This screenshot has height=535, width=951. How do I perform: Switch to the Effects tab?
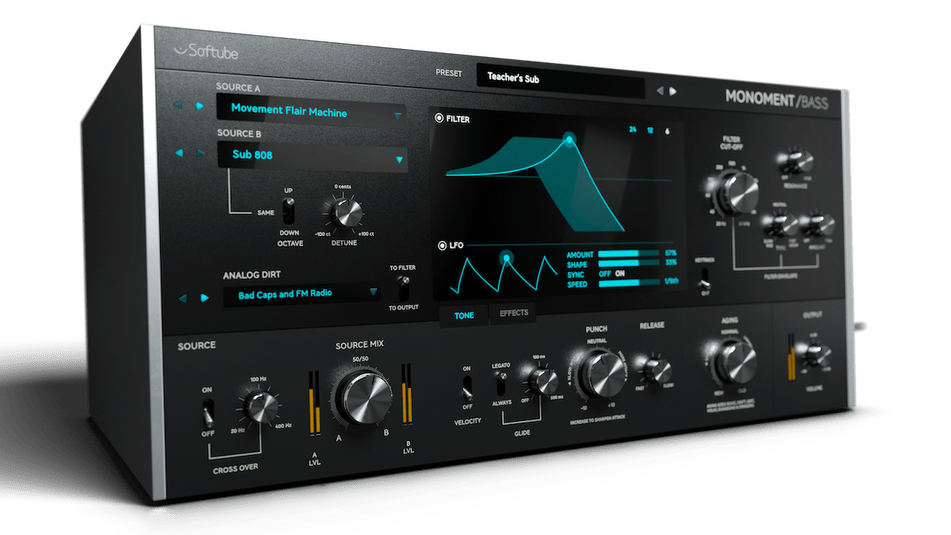[514, 314]
